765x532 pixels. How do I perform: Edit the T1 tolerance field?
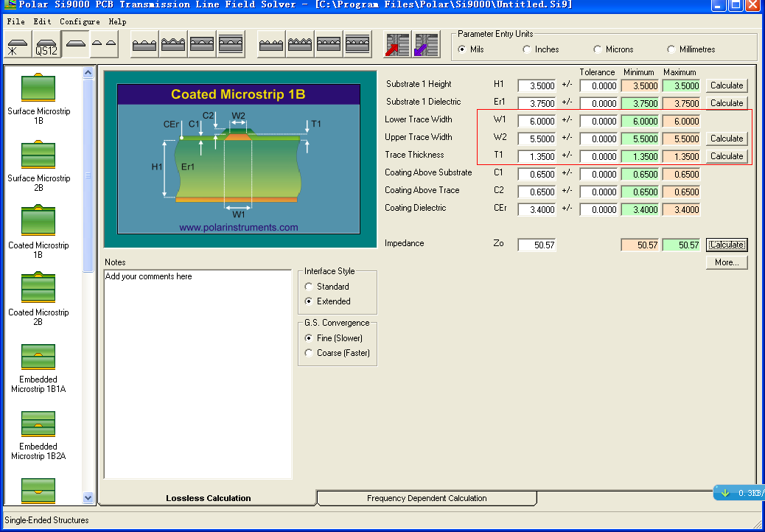pos(598,156)
